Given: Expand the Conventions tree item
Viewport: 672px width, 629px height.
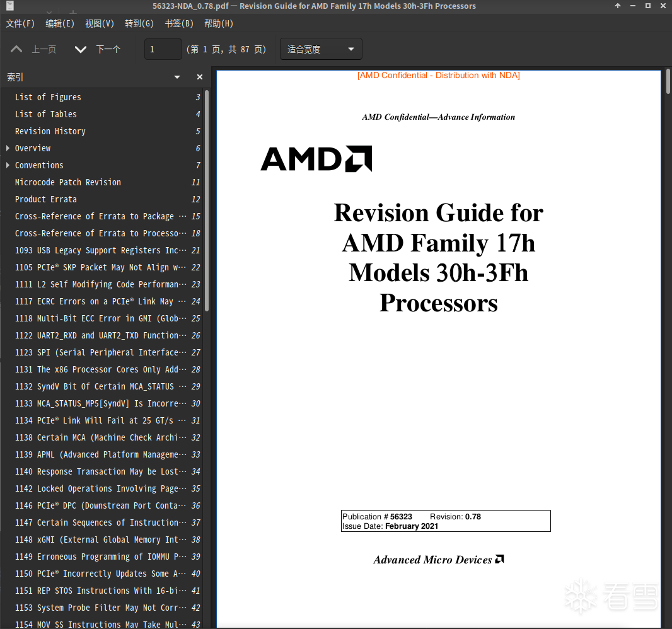Looking at the screenshot, I should coord(8,165).
